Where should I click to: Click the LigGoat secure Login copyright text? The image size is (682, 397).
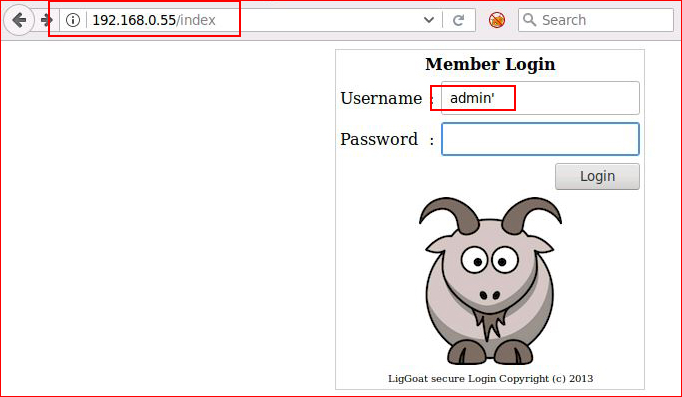tap(490, 378)
